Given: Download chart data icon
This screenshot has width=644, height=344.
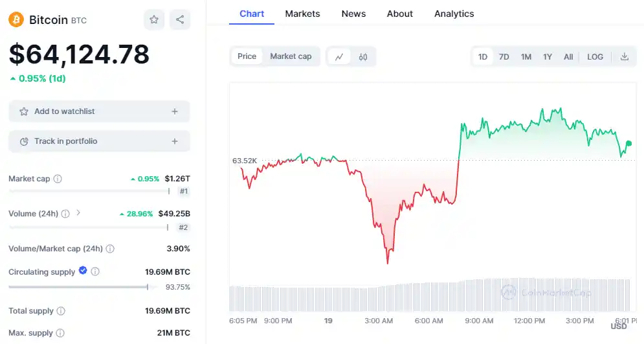Looking at the screenshot, I should click(x=625, y=57).
